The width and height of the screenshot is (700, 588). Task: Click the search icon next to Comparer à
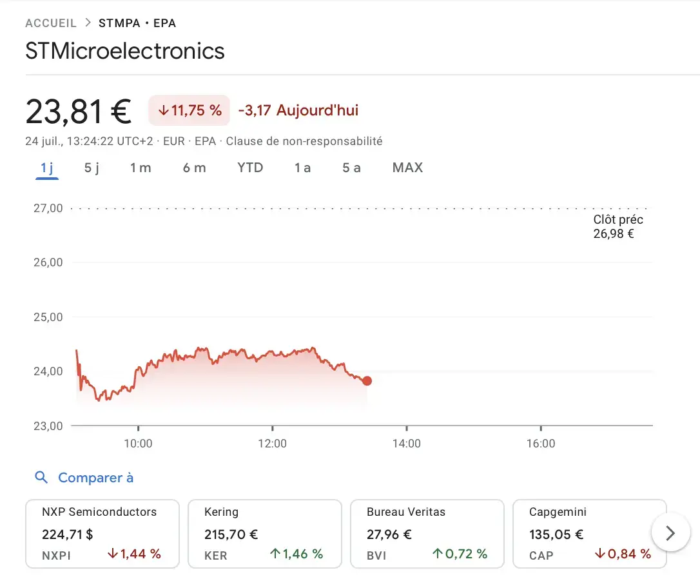pyautogui.click(x=41, y=477)
